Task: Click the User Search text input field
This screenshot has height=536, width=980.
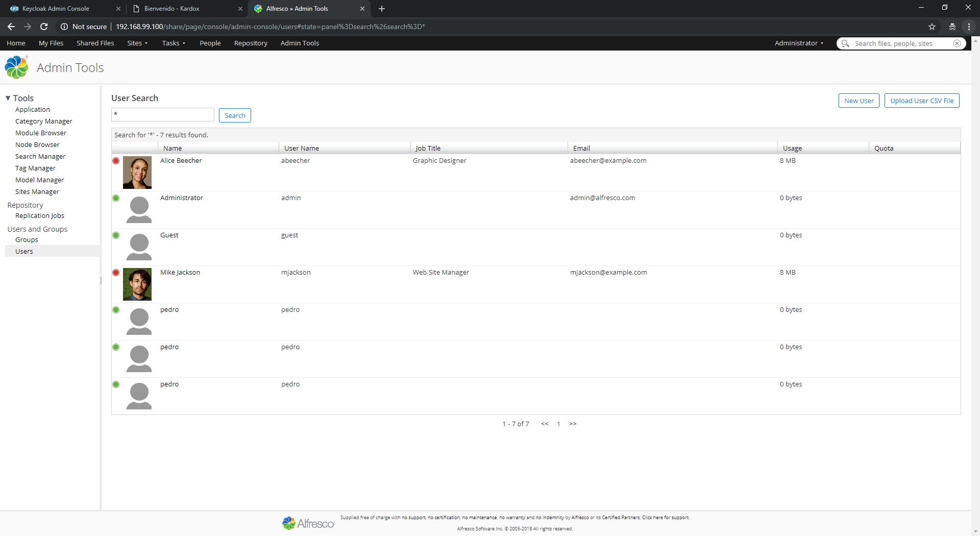Action: click(163, 114)
